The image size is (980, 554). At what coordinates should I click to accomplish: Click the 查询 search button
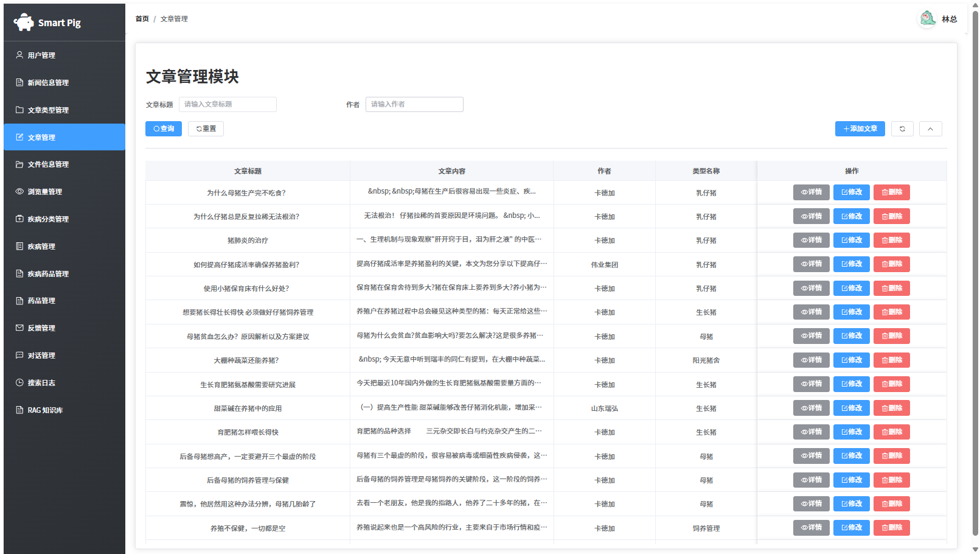[164, 128]
